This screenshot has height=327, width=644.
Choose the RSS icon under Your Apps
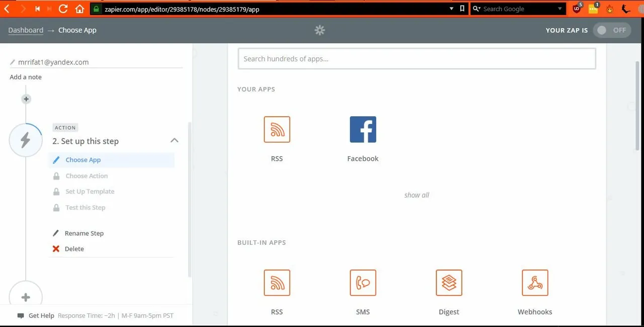277,129
